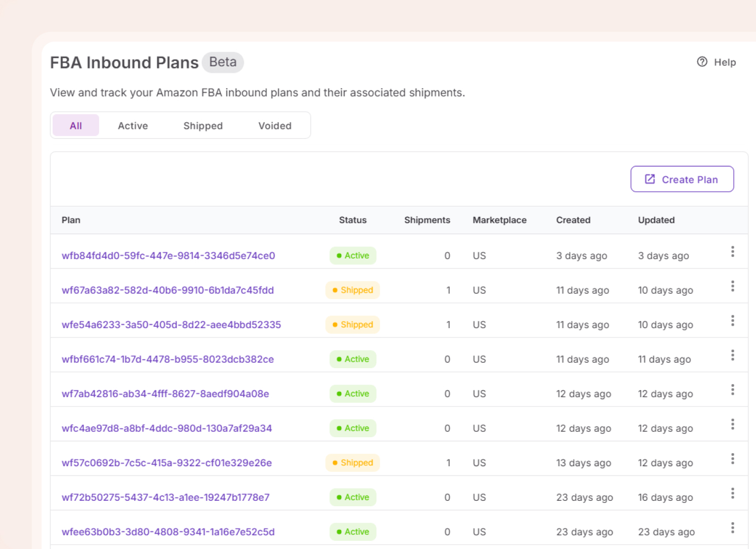Open row menu for plan wf72b50275
The image size is (756, 549).
tap(732, 493)
